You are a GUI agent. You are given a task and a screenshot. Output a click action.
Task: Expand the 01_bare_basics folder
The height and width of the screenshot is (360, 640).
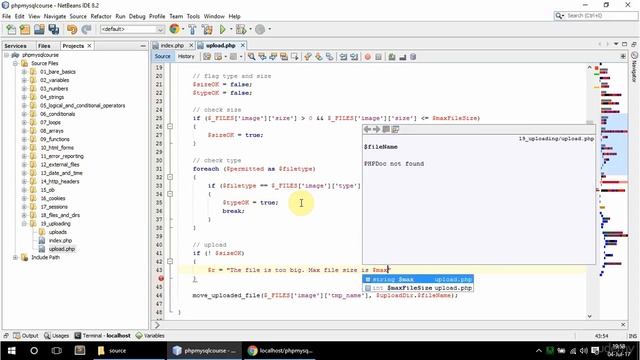24,72
